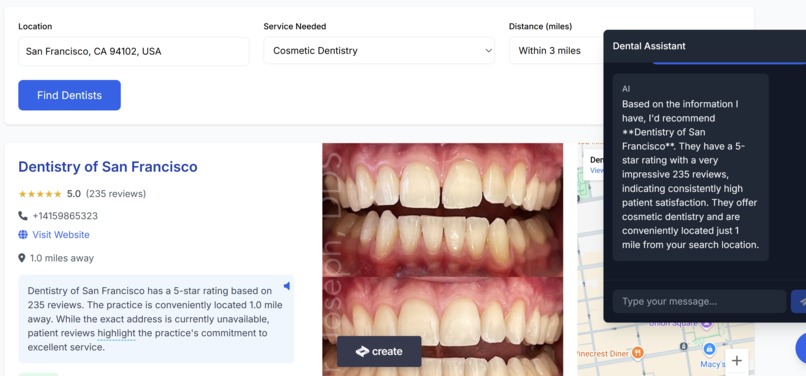Click the 5.0 rating value
Screen dimensions: 806x376
74,194
